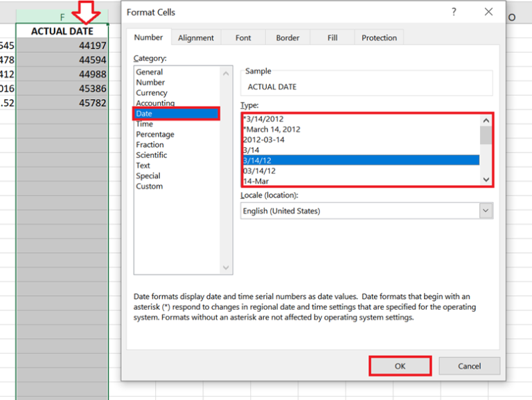Viewport: 532px width, 400px height.
Task: Open the Font tab
Action: tap(243, 38)
